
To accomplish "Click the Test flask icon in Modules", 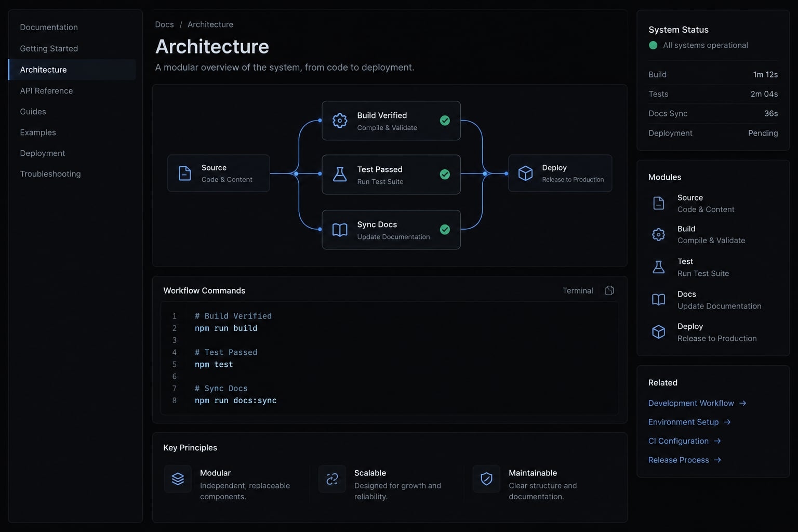I will [658, 267].
